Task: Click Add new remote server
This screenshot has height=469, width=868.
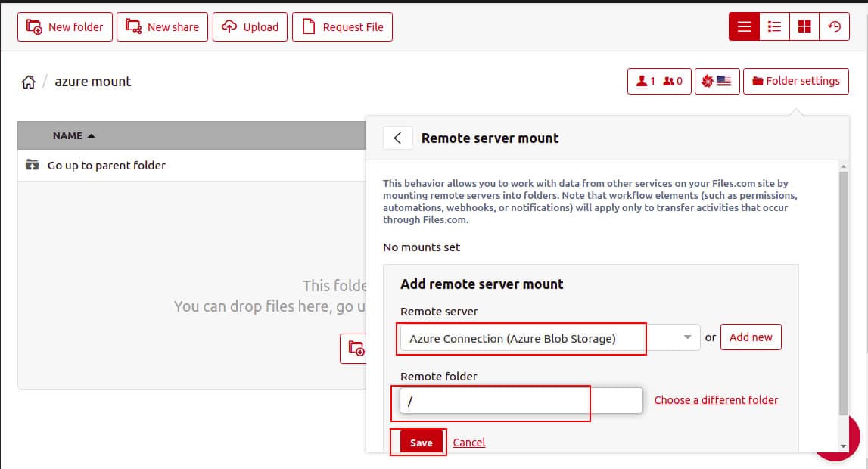Action: [x=751, y=337]
